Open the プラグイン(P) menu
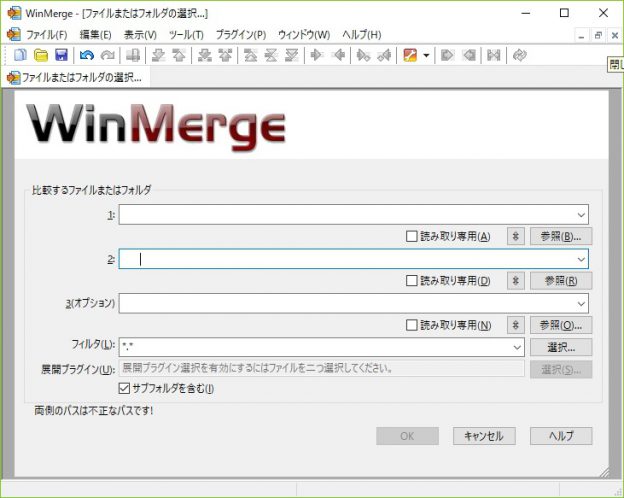The height and width of the screenshot is (498, 624). pyautogui.click(x=241, y=35)
